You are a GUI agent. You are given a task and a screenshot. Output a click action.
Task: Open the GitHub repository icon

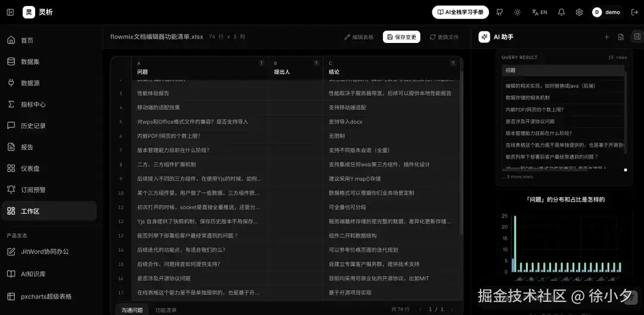point(500,13)
